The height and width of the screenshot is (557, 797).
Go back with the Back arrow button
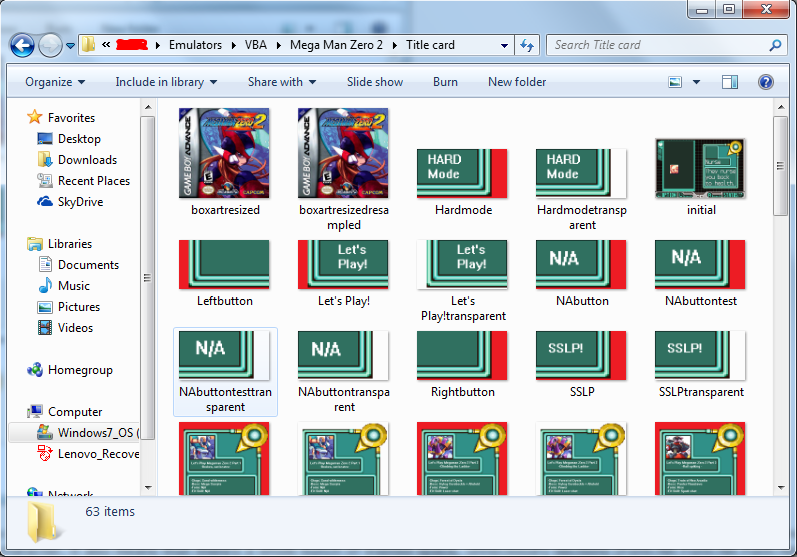tap(22, 46)
